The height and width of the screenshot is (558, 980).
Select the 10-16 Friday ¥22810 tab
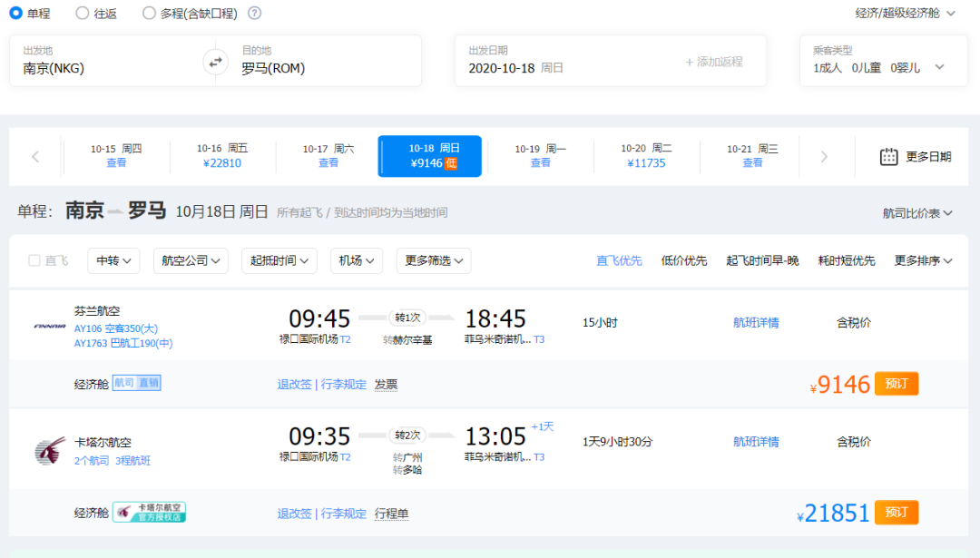pyautogui.click(x=222, y=156)
